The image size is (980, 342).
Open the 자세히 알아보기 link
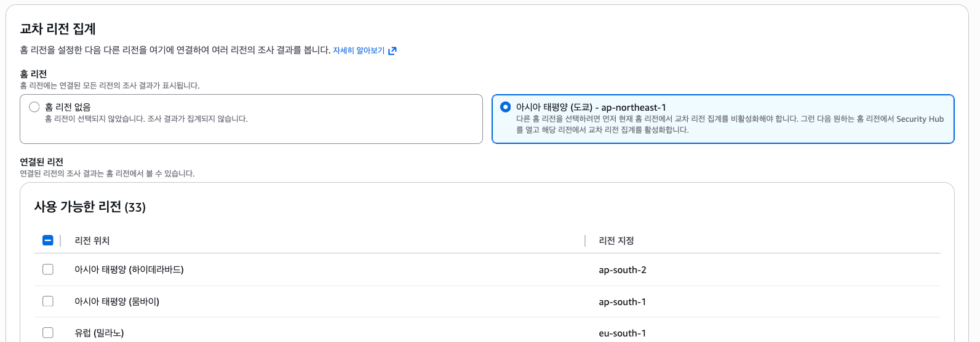click(358, 50)
